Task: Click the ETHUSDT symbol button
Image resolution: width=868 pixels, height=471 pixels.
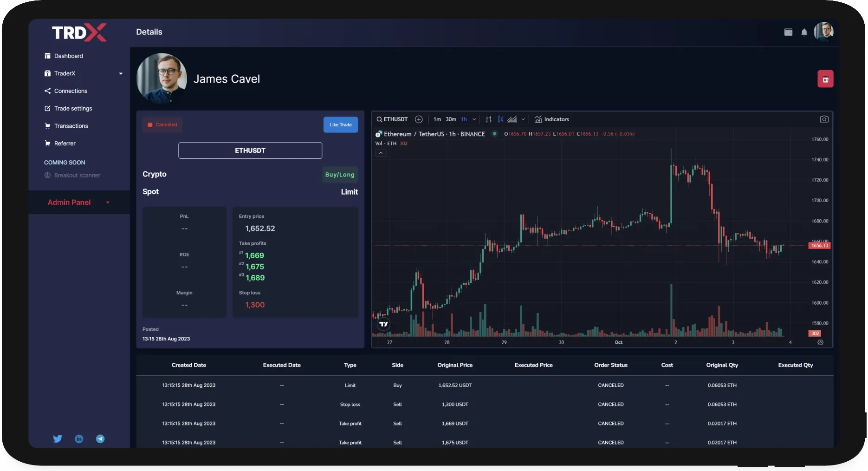Action: click(x=250, y=150)
